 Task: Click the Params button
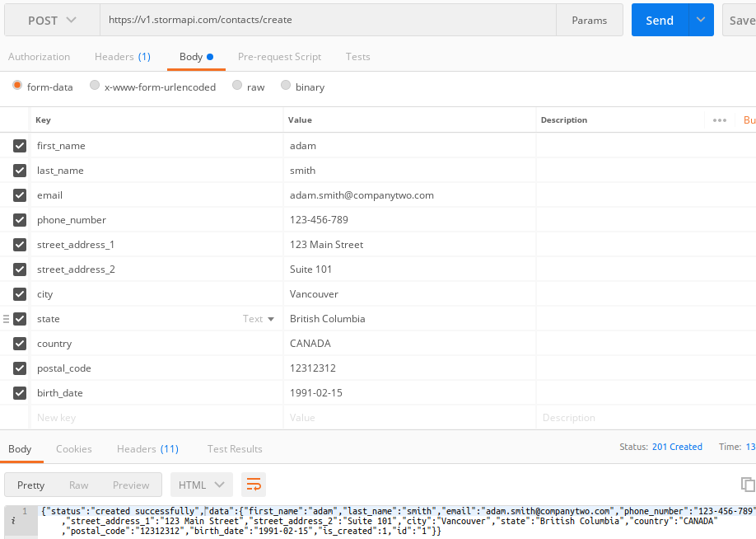coord(589,20)
